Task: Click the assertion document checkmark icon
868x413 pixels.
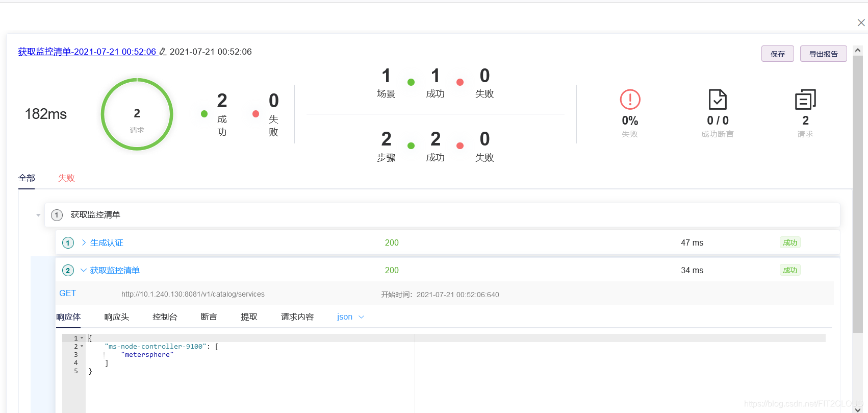Action: (718, 100)
